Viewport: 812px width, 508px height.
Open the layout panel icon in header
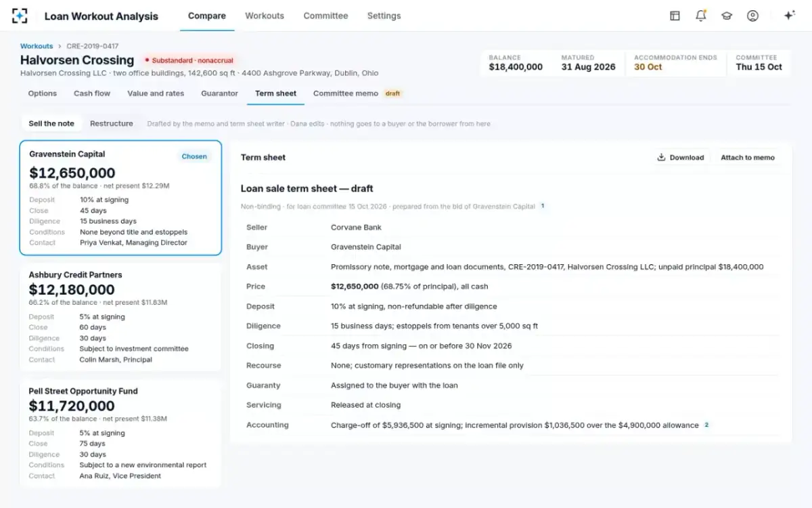click(x=675, y=16)
